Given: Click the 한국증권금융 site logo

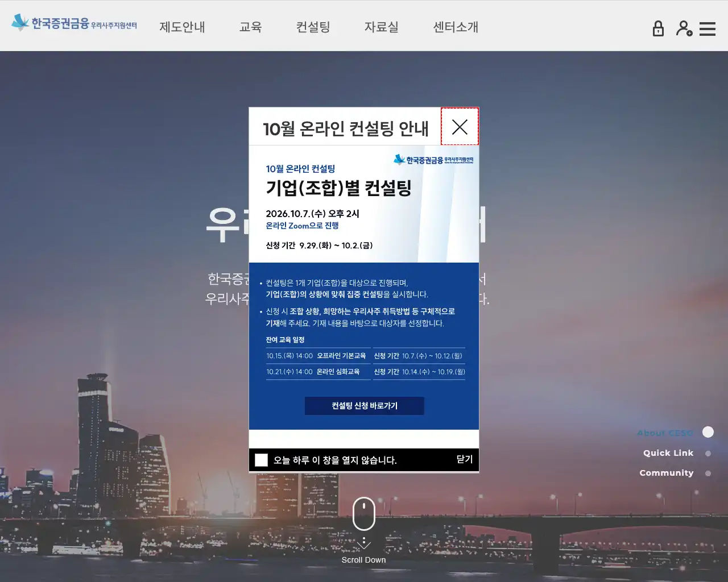Looking at the screenshot, I should (x=74, y=23).
